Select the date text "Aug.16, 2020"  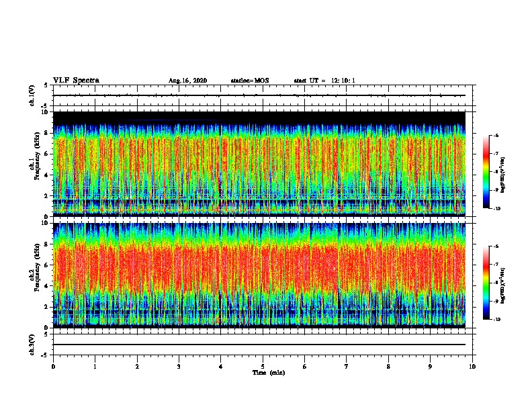pos(187,81)
